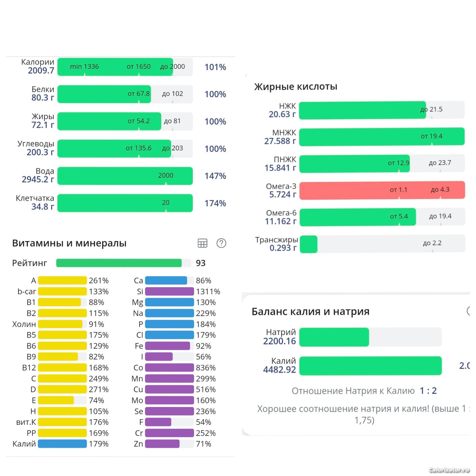Select the yellow vitamin A bar
The height and width of the screenshot is (476, 476).
click(x=62, y=280)
